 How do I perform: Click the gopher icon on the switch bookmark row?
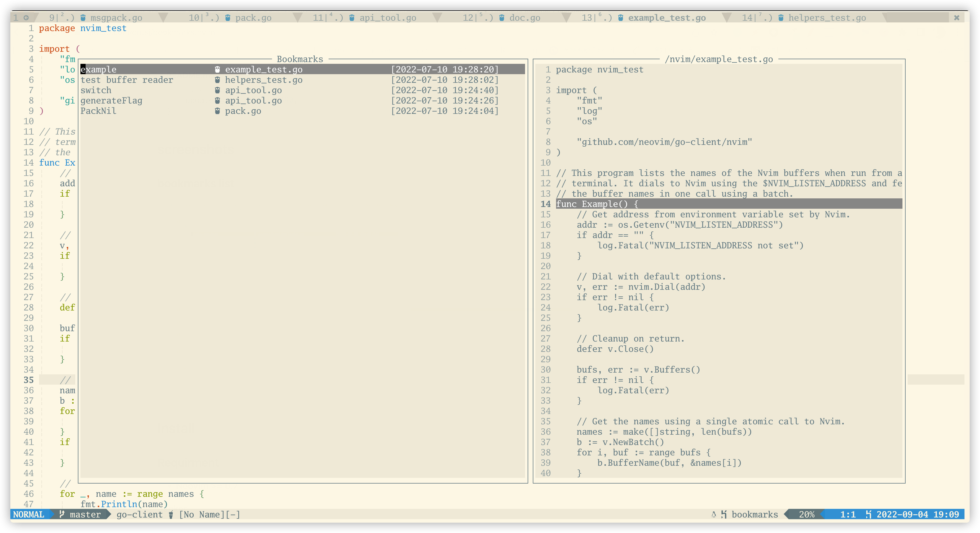[217, 90]
